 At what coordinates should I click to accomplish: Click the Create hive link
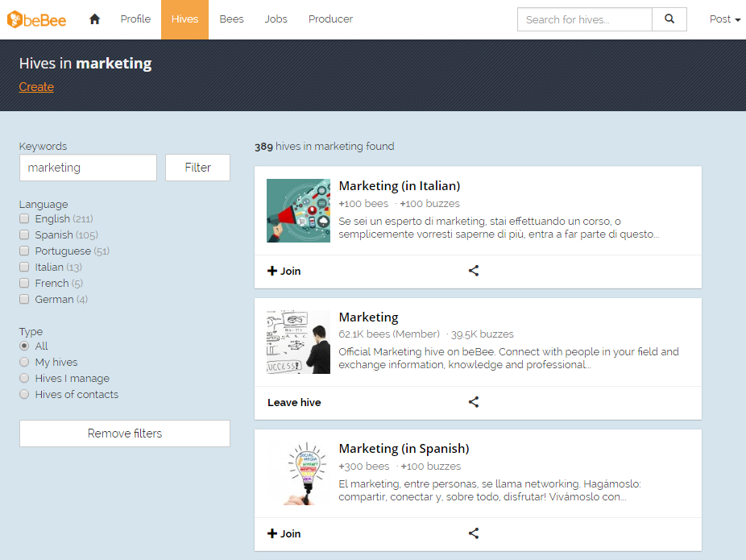coord(36,87)
